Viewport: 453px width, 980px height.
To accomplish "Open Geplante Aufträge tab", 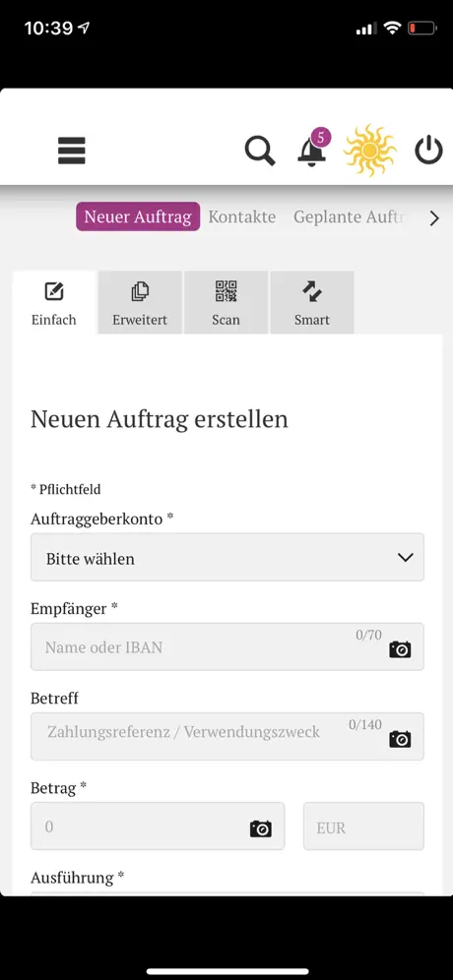I will pos(353,216).
